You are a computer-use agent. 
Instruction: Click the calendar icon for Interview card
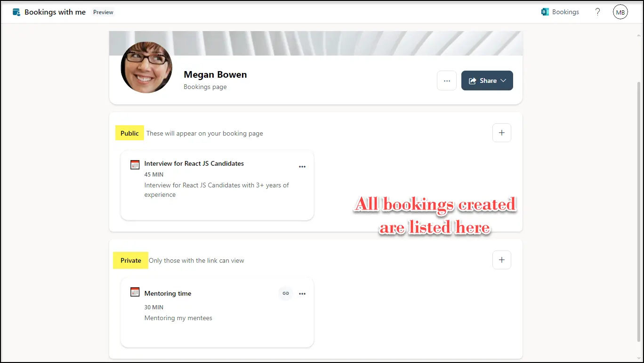(x=135, y=165)
